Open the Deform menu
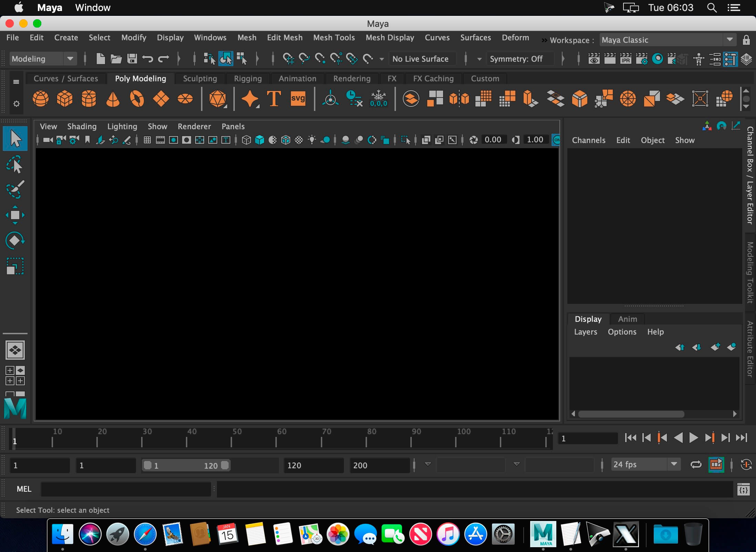Screen dimensions: 756x552 click(515, 37)
